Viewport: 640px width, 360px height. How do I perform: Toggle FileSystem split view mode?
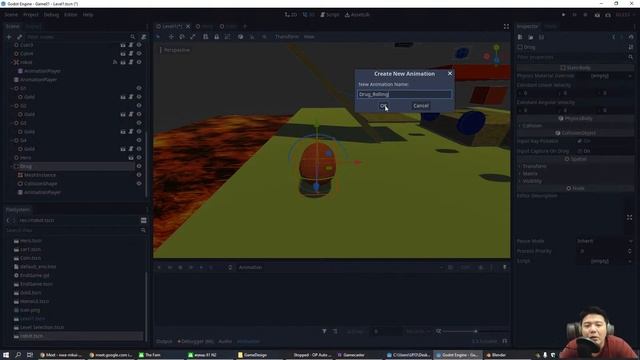143,220
